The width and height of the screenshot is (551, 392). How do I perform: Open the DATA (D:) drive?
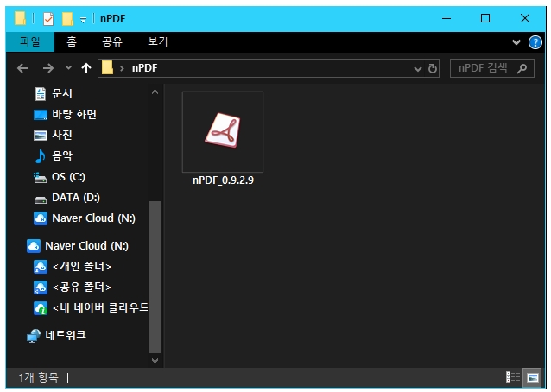pos(76,198)
